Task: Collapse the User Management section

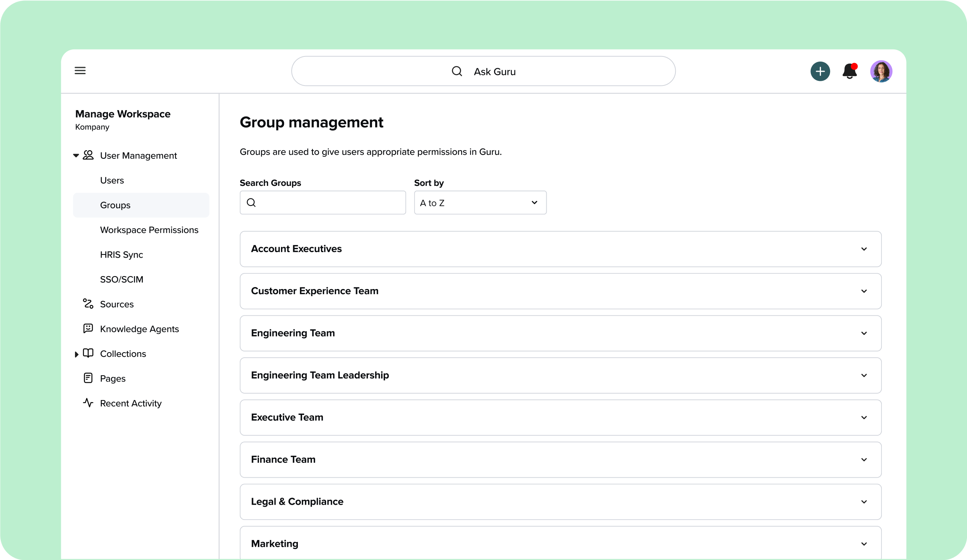Action: click(76, 156)
